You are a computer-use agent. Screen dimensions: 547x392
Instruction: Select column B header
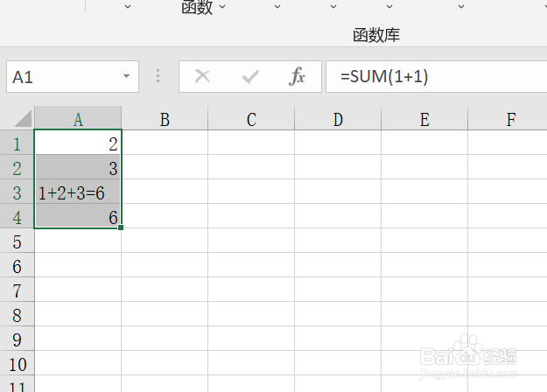[165, 119]
